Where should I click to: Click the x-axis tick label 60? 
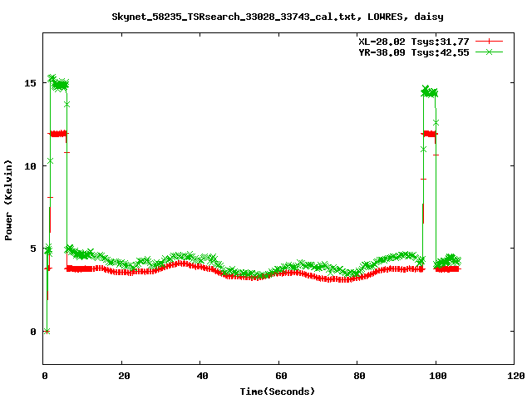pos(281,376)
